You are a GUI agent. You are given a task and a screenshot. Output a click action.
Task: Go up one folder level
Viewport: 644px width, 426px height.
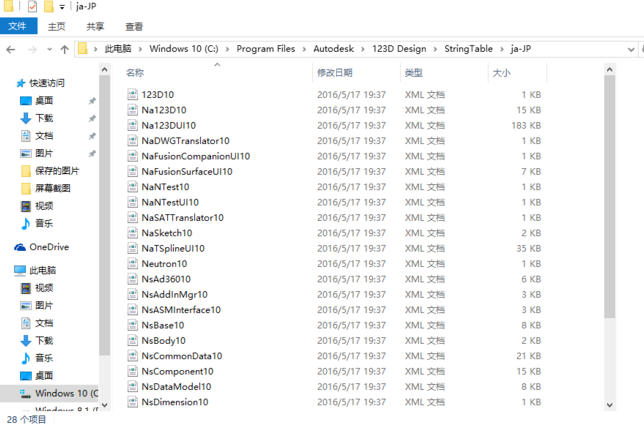click(x=64, y=50)
